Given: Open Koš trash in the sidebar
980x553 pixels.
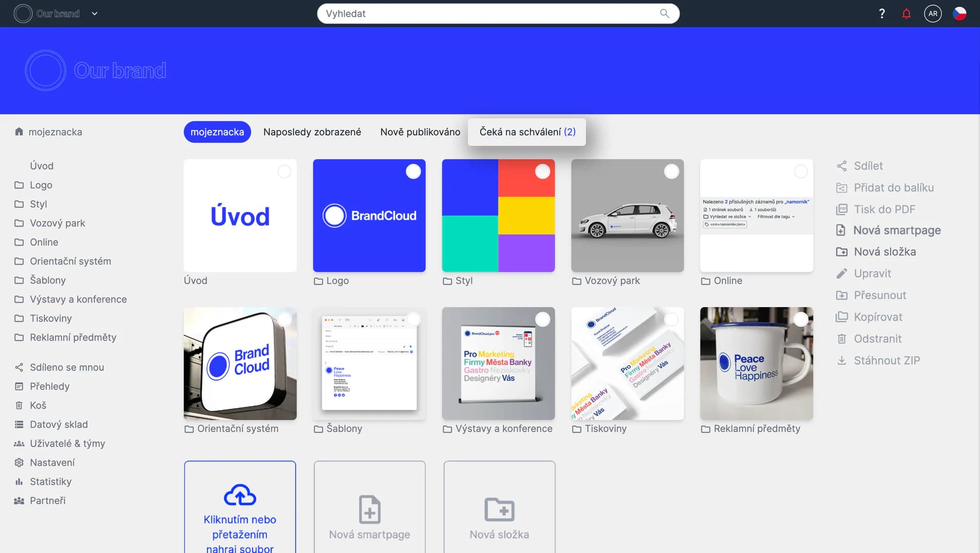Looking at the screenshot, I should (x=38, y=405).
